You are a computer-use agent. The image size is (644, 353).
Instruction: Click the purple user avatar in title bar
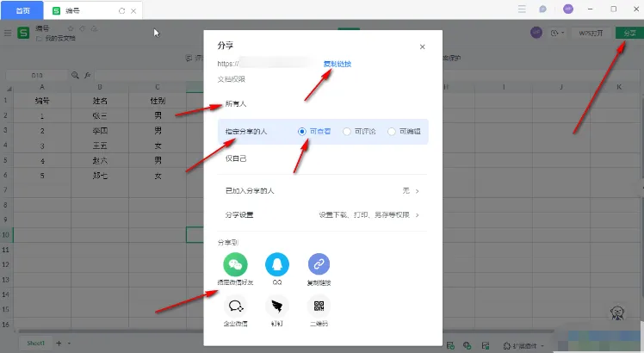568,9
